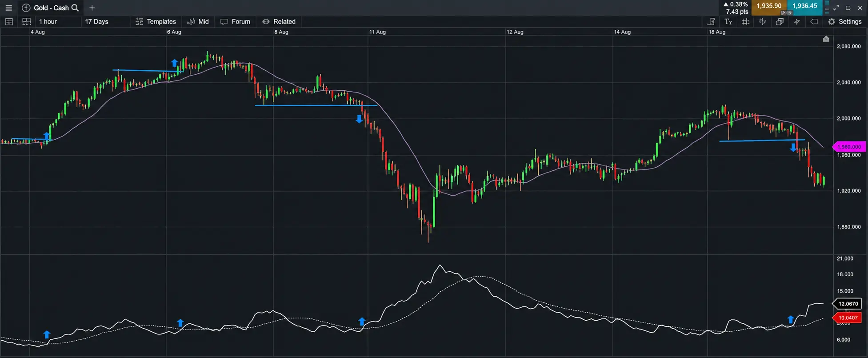Screen dimensions: 868x358
Task: Click the buy price 1,936.45
Action: 805,6
